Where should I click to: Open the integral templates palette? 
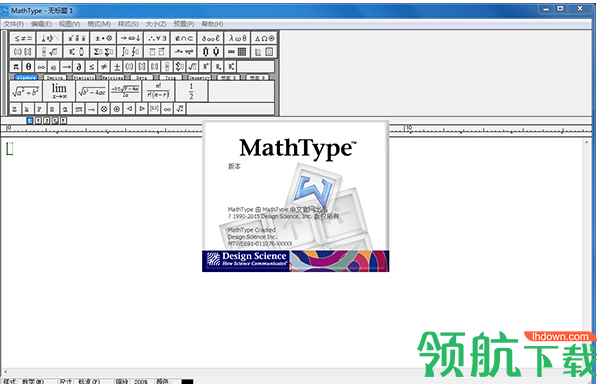point(130,52)
